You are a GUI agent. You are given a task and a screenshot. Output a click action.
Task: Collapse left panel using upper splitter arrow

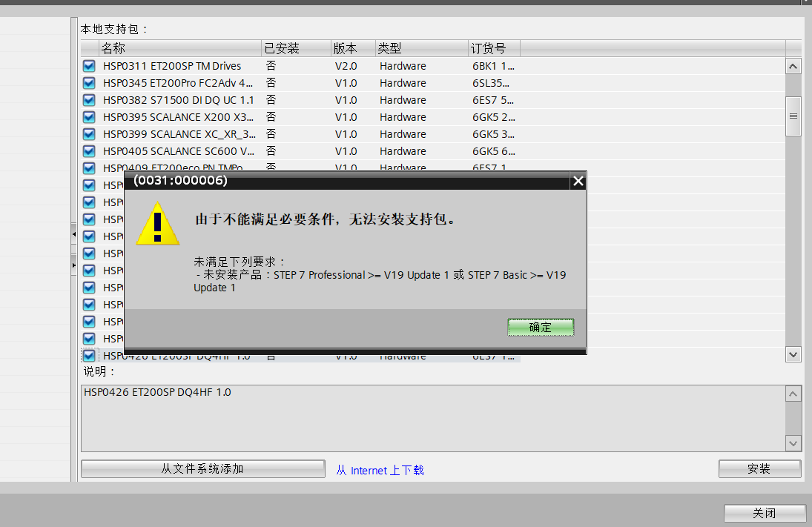click(74, 234)
